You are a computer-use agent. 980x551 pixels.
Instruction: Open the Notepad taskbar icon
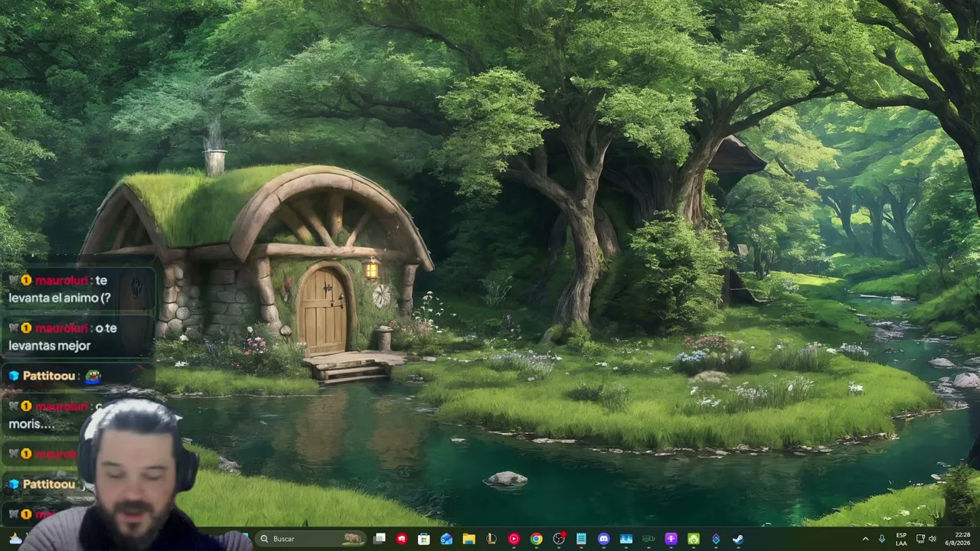(581, 539)
